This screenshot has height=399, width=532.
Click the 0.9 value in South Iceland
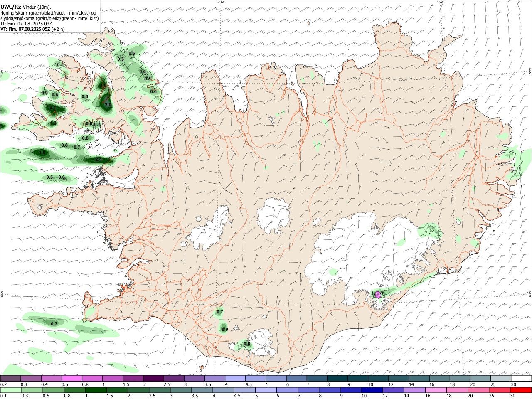[x=224, y=329]
